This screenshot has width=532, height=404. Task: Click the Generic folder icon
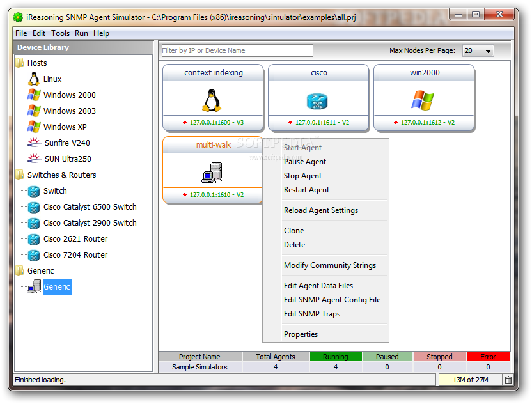point(20,270)
